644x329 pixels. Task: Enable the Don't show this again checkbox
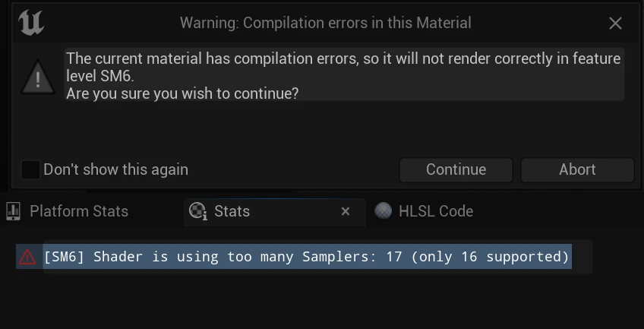[x=30, y=169]
